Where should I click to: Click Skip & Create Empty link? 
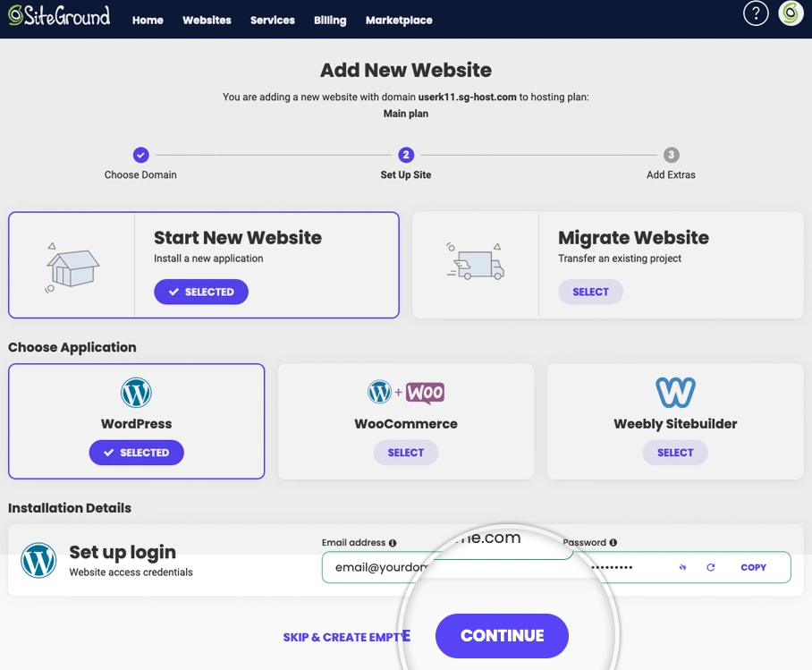coord(345,637)
